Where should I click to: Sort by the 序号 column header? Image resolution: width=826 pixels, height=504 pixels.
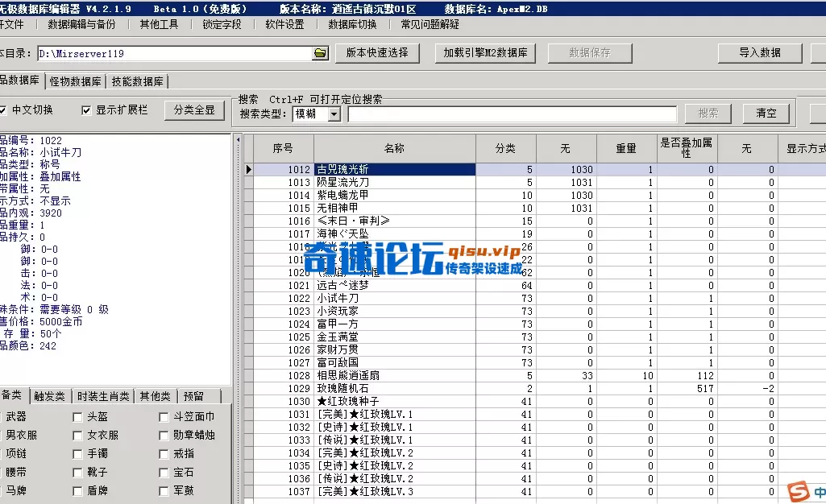(284, 148)
